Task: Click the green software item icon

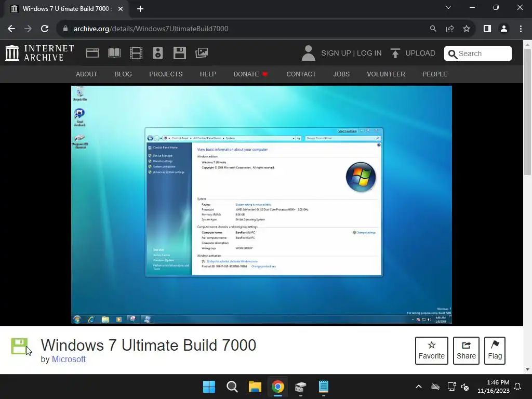Action: pos(19,346)
